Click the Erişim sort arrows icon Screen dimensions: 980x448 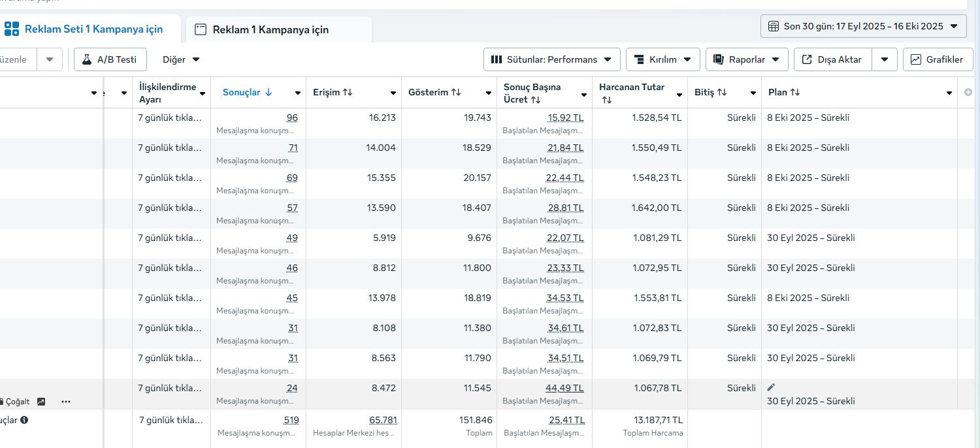click(348, 93)
